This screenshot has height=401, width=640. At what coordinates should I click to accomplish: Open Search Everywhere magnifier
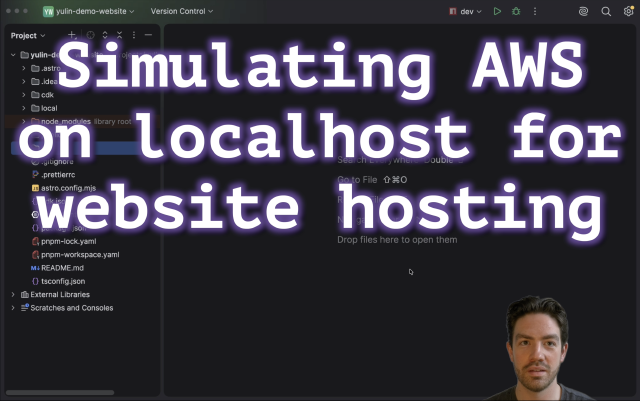[x=606, y=11]
